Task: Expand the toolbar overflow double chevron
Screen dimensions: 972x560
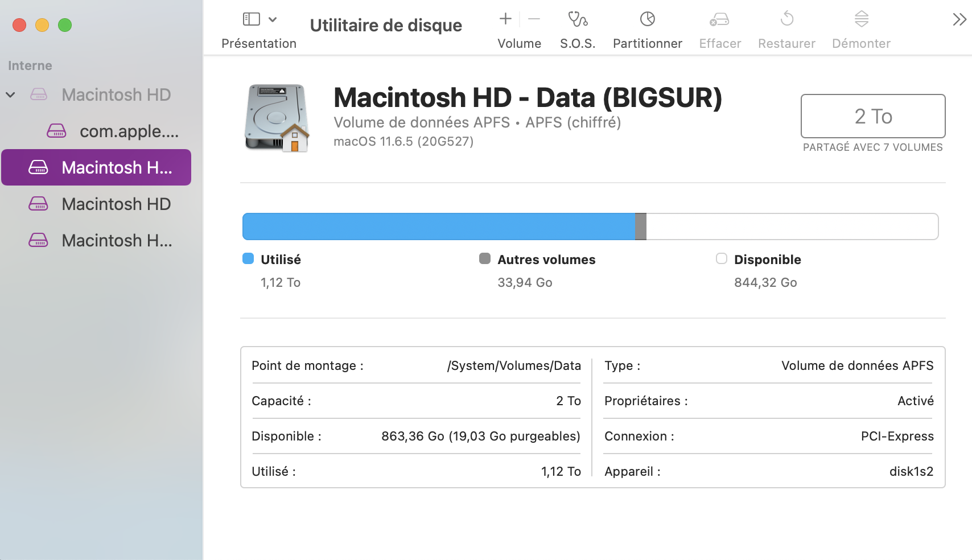Action: coord(959,20)
